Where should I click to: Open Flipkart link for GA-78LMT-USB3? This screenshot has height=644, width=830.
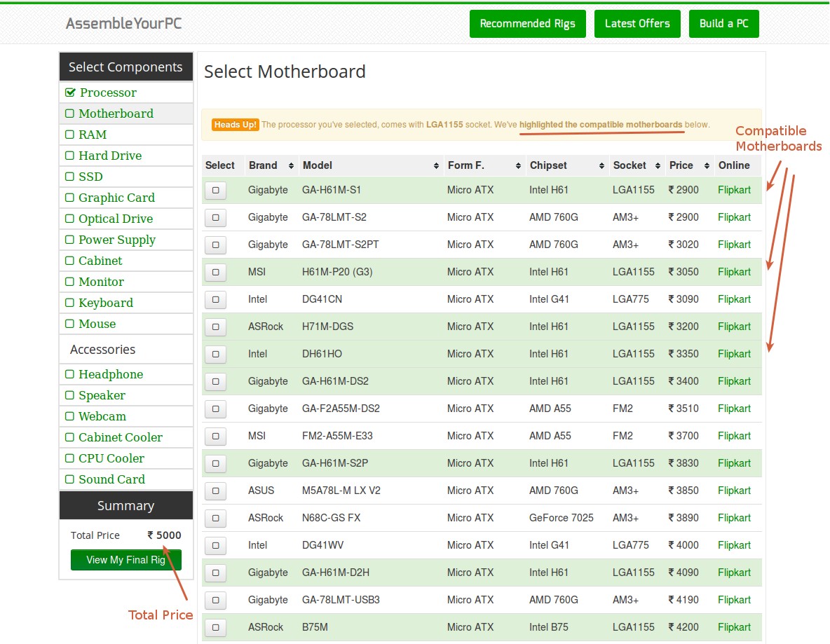point(734,600)
